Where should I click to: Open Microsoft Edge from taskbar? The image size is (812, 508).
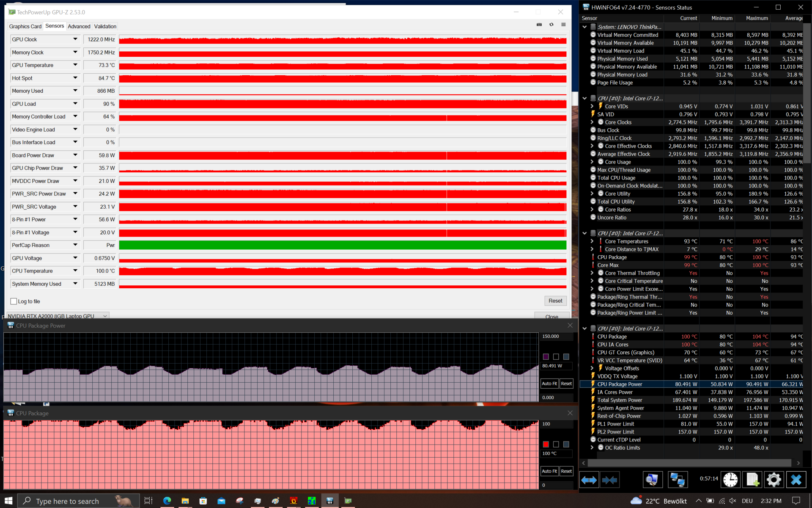click(x=167, y=501)
